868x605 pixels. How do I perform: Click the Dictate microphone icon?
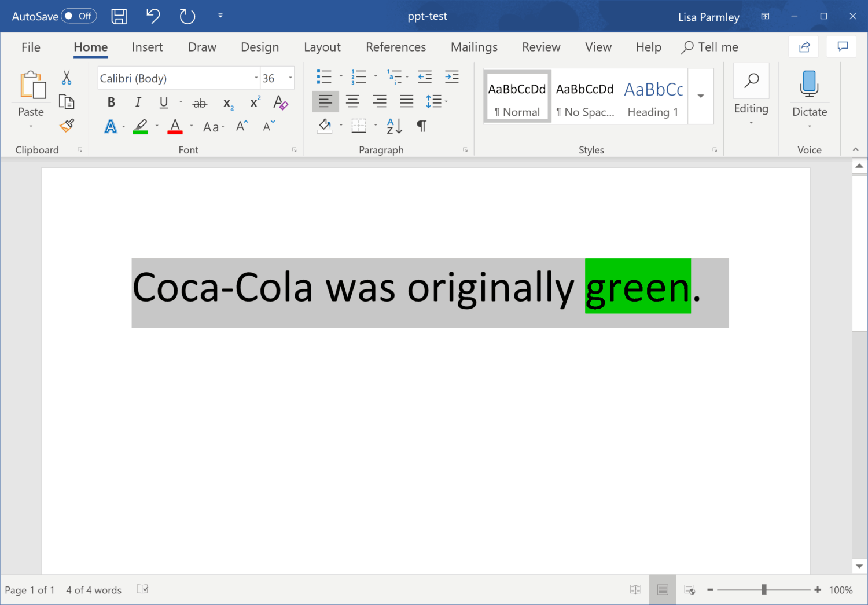[x=810, y=83]
